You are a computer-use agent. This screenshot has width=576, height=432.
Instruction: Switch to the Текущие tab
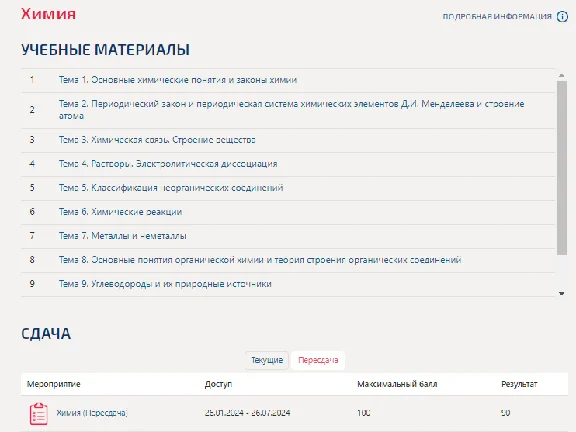[x=267, y=360]
